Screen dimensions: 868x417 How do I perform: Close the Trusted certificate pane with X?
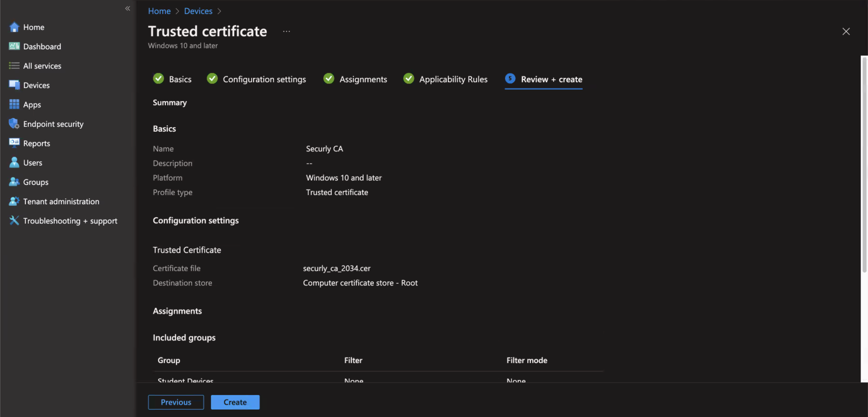[846, 31]
